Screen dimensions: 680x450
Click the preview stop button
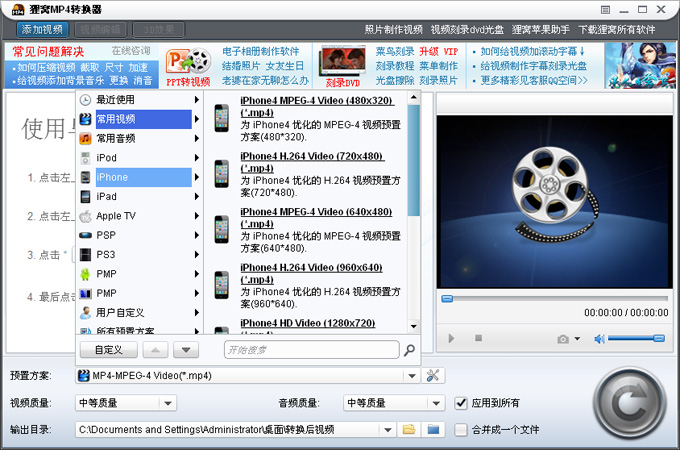[x=478, y=338]
